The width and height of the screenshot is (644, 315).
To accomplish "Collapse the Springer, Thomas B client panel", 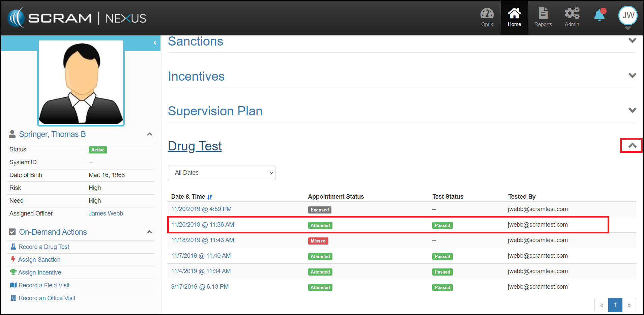I will coord(150,134).
